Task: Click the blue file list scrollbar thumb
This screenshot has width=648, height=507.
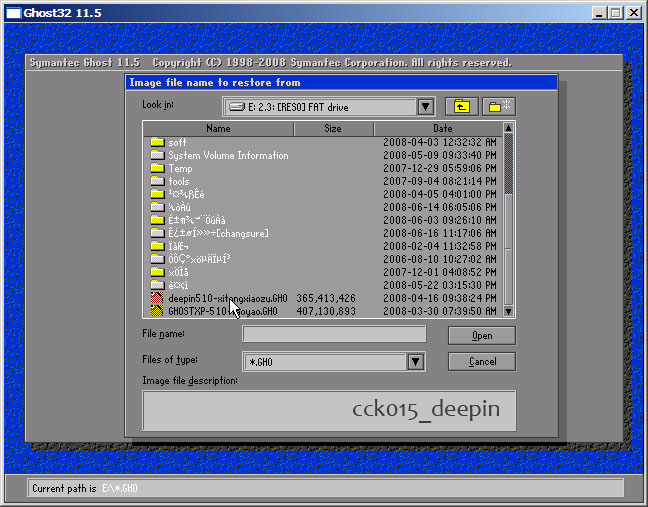Action: click(508, 164)
